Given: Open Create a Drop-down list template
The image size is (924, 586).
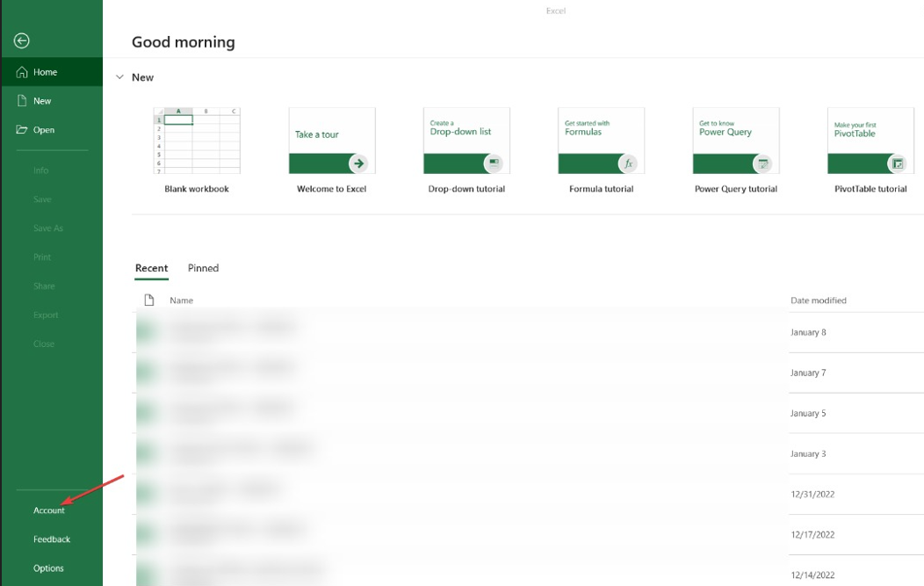Looking at the screenshot, I should [466, 141].
